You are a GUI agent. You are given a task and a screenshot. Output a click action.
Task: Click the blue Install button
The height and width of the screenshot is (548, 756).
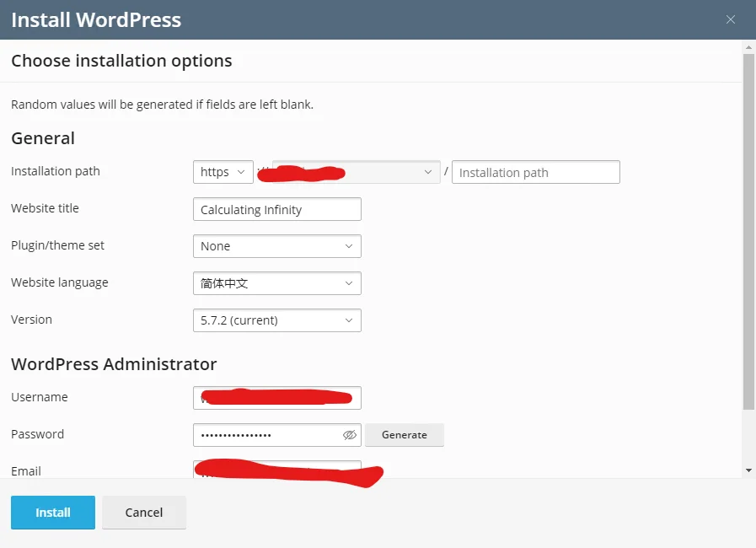[53, 513]
